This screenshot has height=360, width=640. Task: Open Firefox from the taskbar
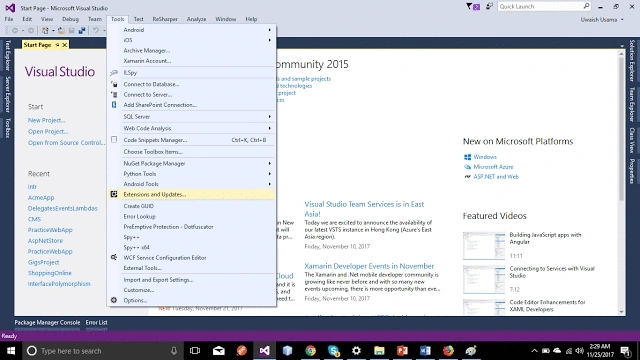[x=448, y=351]
